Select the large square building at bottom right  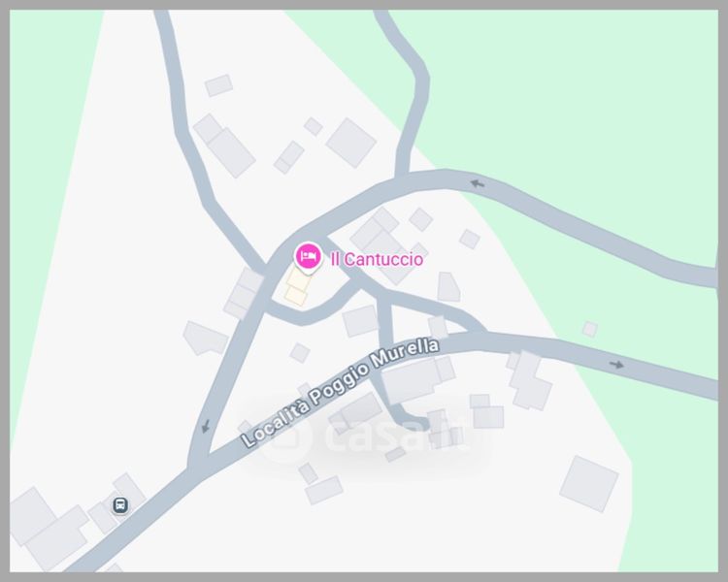click(589, 484)
